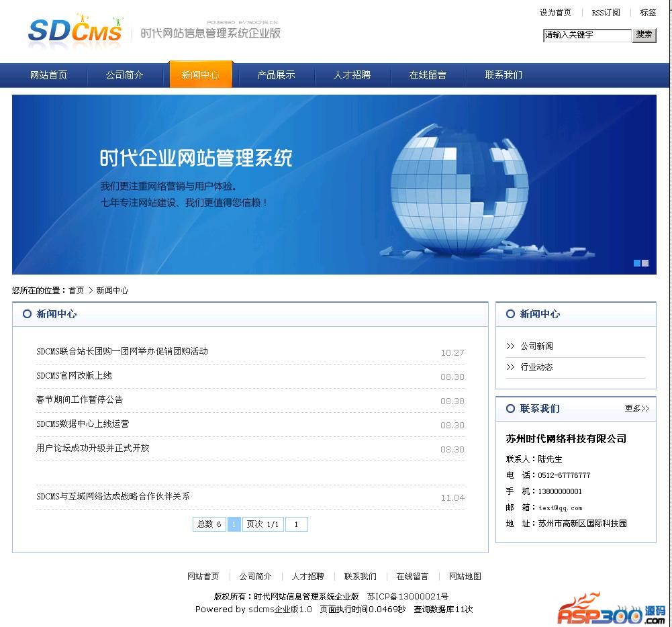This screenshot has height=627, width=672.
Task: Focus the keyword search input field
Action: coord(587,35)
